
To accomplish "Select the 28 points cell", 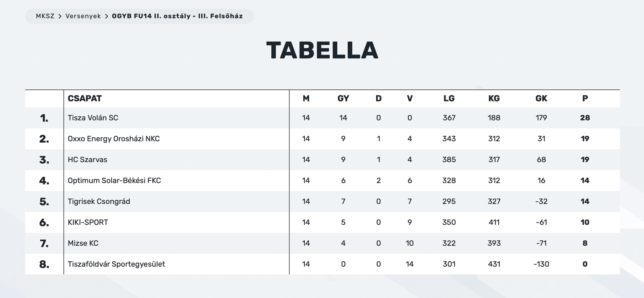I will tap(585, 118).
